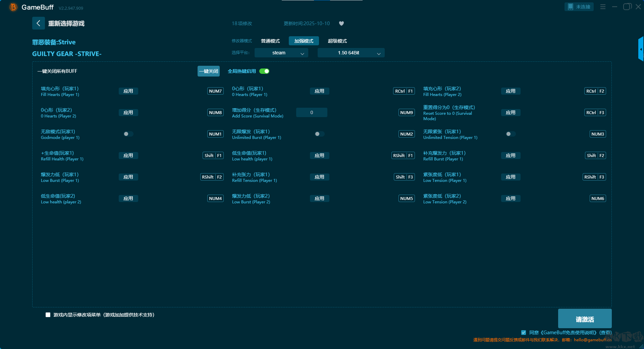Click the back arrow icon to reselect game
This screenshot has width=644, height=349.
[x=38, y=23]
